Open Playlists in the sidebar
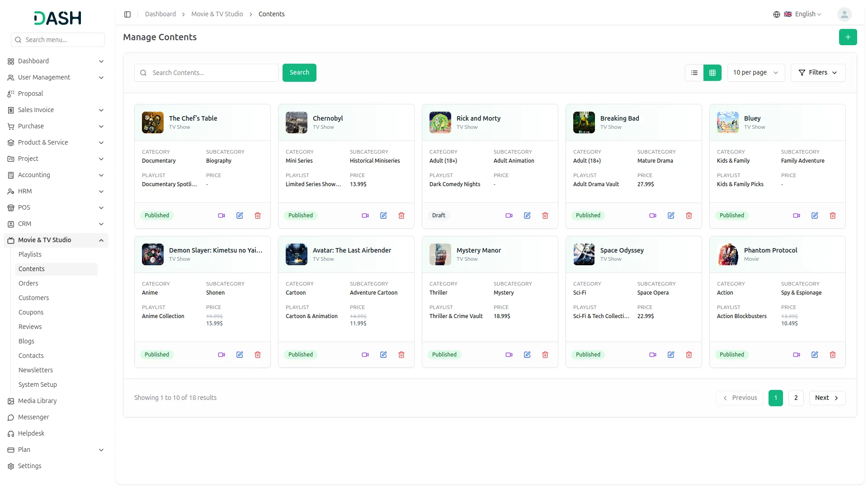The height and width of the screenshot is (488, 868). point(30,254)
